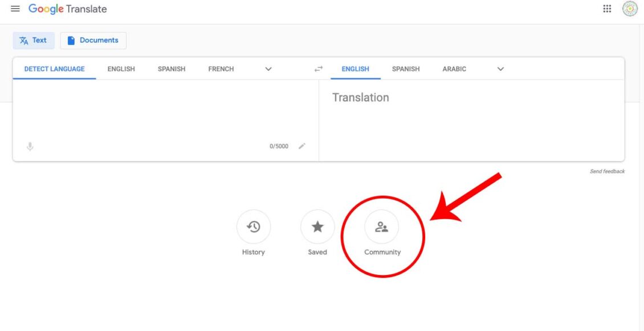
Task: Choose French as source language
Action: [x=221, y=69]
